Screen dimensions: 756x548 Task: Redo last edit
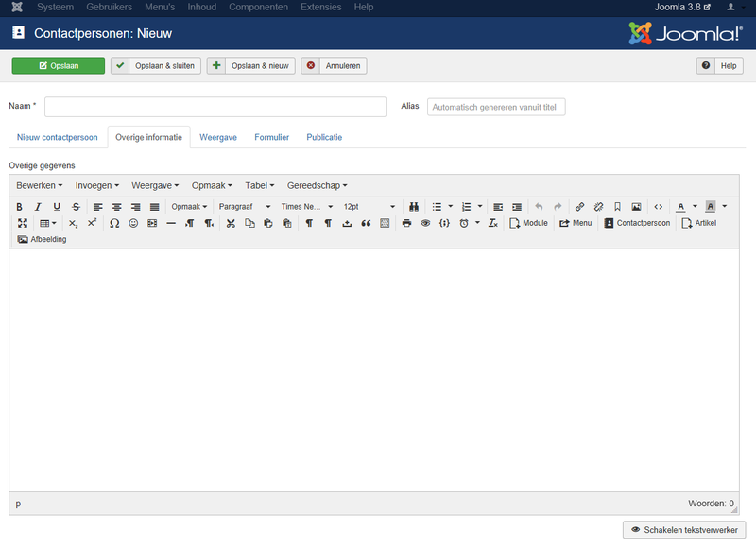coord(558,207)
